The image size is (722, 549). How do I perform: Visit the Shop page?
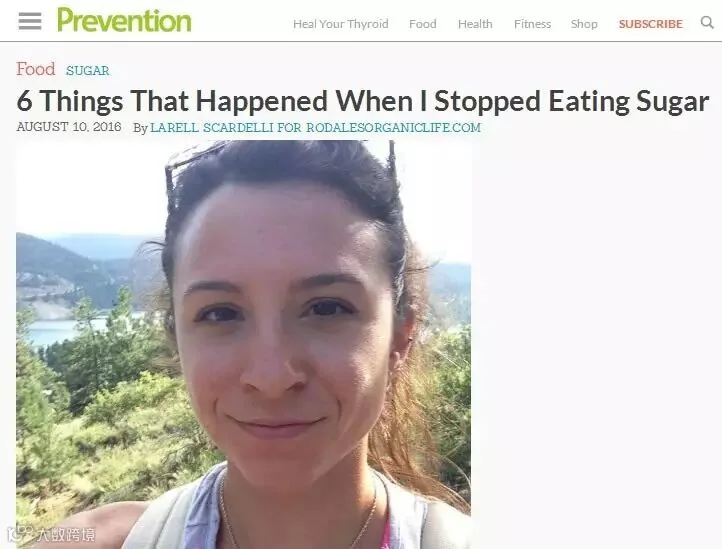point(584,24)
